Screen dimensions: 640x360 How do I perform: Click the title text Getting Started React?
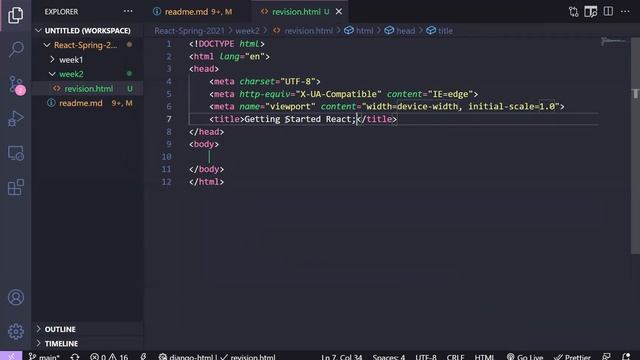tap(298, 119)
